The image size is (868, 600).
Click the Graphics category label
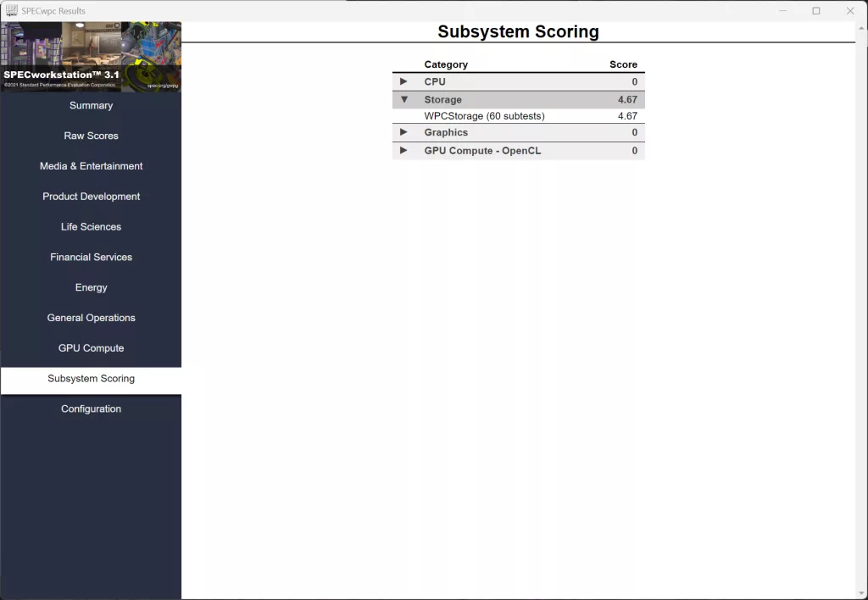[x=446, y=132]
